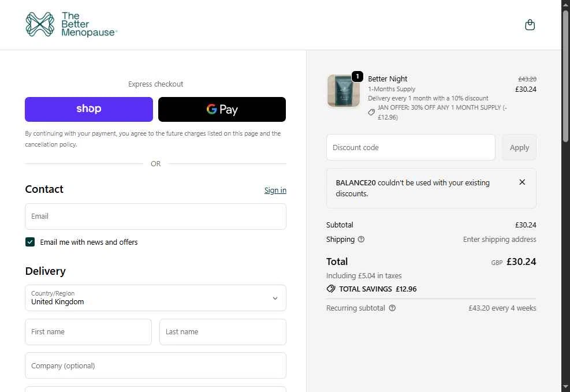Click the product quantity badge
Screen dimensions: 570x392
click(357, 76)
